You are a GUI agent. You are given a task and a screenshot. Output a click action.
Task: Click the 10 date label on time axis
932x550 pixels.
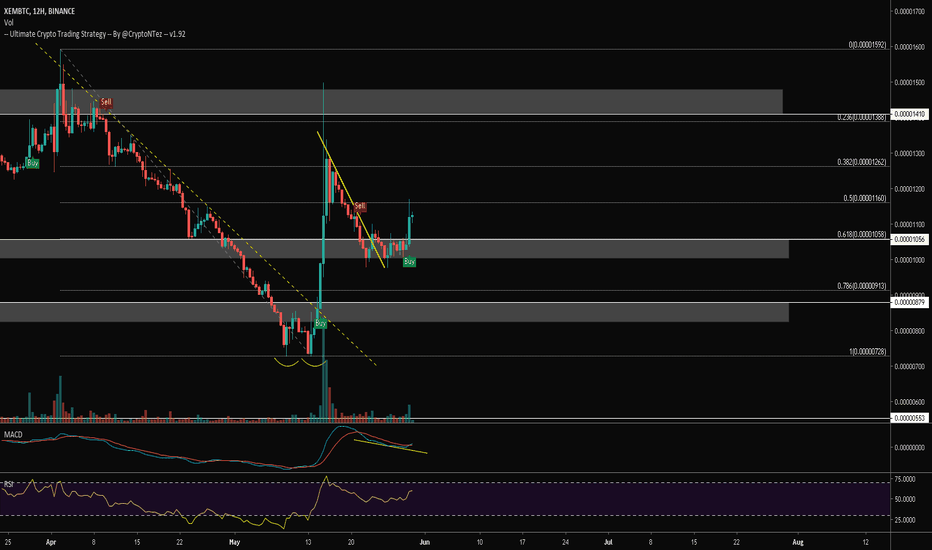click(x=480, y=542)
